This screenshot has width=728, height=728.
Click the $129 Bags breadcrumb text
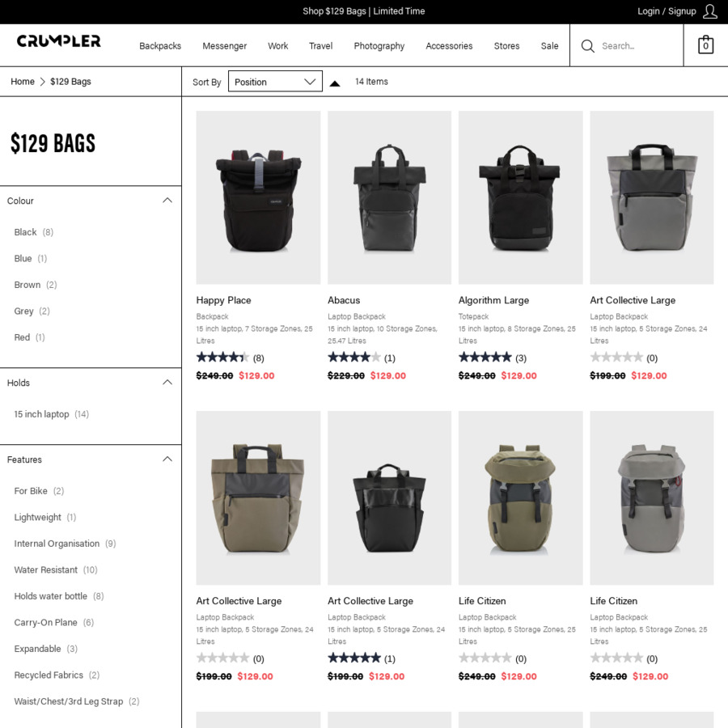(x=70, y=82)
